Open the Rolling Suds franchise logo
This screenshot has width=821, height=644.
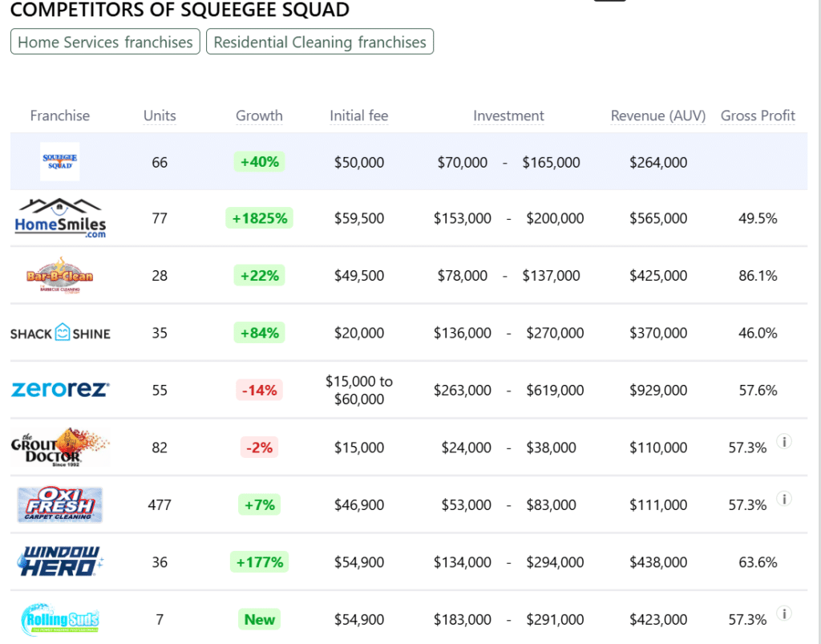(59, 619)
